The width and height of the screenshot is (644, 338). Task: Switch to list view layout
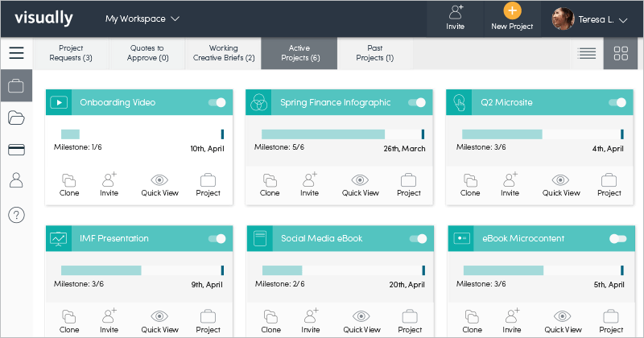tap(587, 53)
